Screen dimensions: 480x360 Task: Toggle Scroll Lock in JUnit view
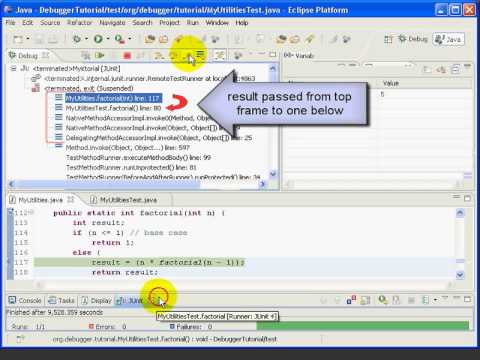coord(366,300)
